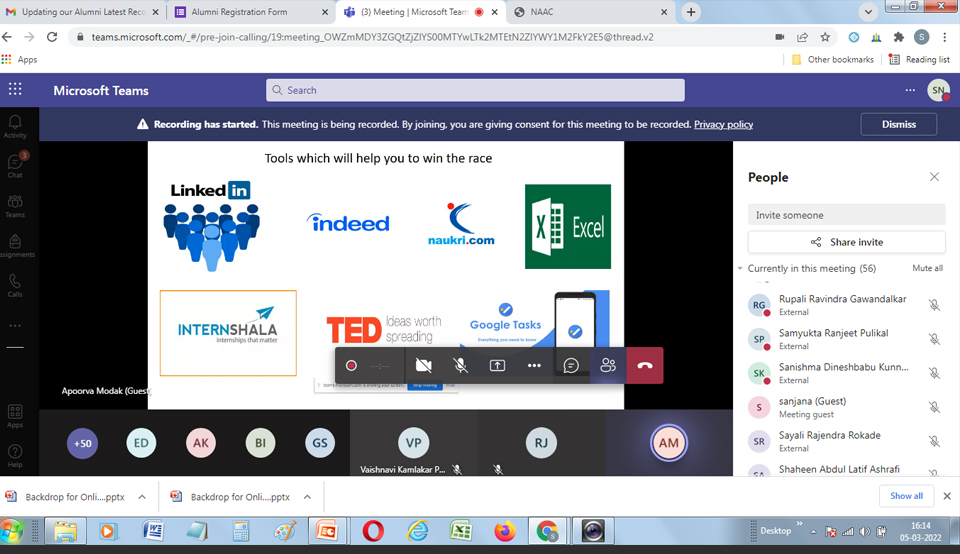Click Show all downloads
Image resolution: width=960 pixels, height=554 pixels.
[906, 496]
